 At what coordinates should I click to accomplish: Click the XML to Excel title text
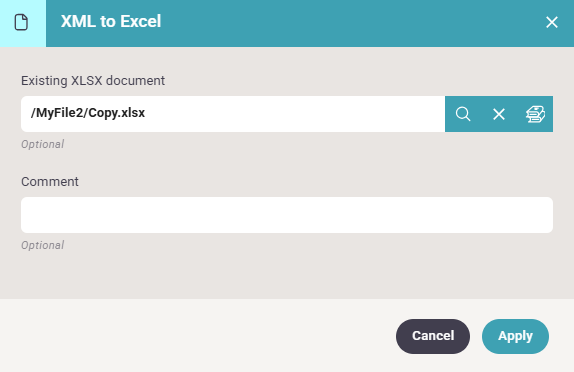pyautogui.click(x=111, y=21)
